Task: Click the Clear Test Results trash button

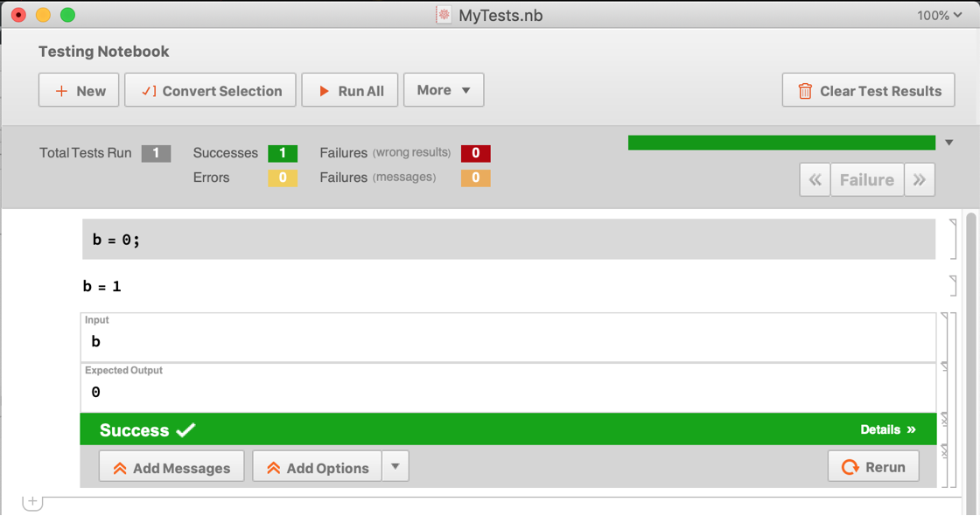Action: point(868,91)
